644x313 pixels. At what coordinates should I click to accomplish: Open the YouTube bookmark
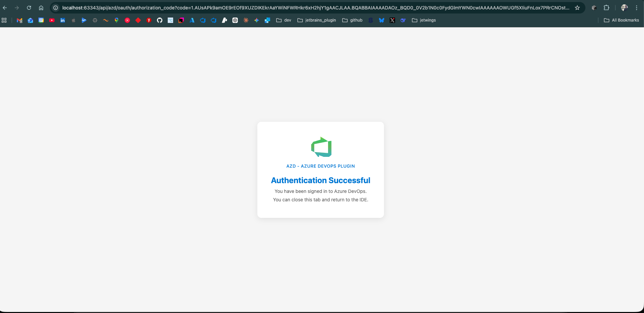click(52, 20)
